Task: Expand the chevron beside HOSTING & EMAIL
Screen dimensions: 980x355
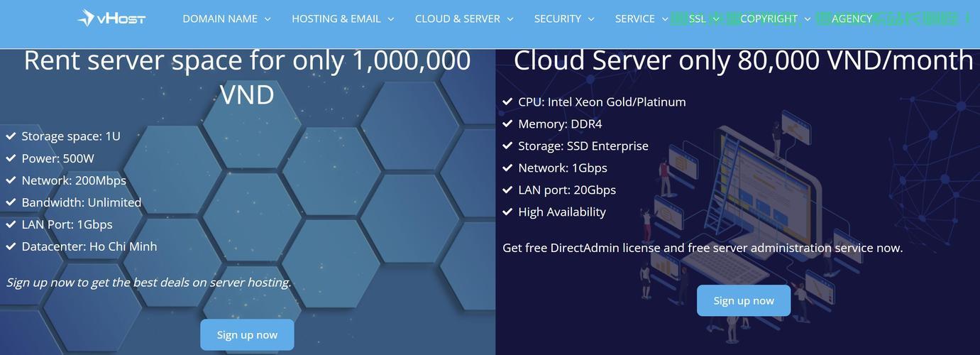Action: (x=391, y=19)
